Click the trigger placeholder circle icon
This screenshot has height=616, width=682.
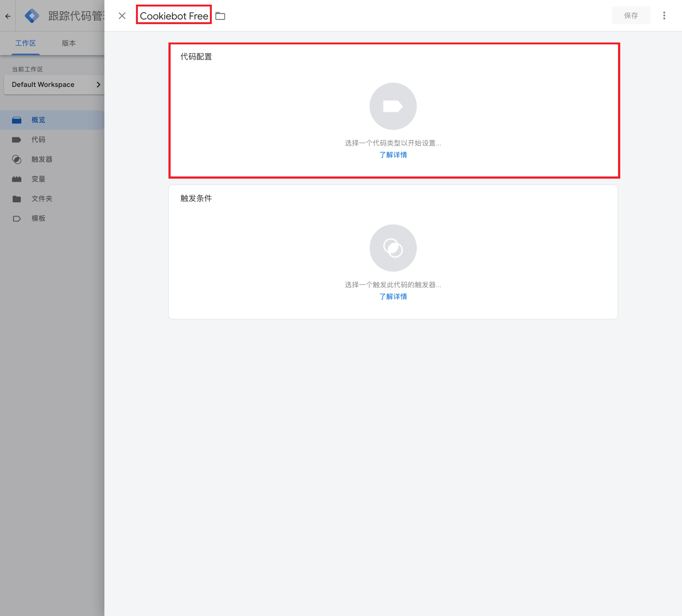tap(393, 248)
